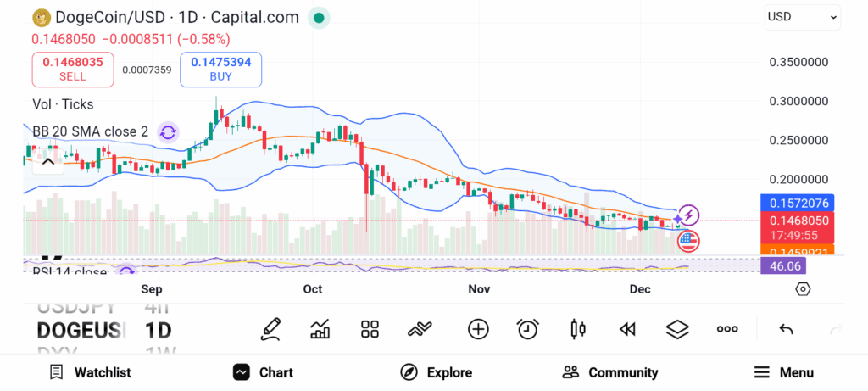
Task: Open the layout grid icon
Action: (x=370, y=329)
